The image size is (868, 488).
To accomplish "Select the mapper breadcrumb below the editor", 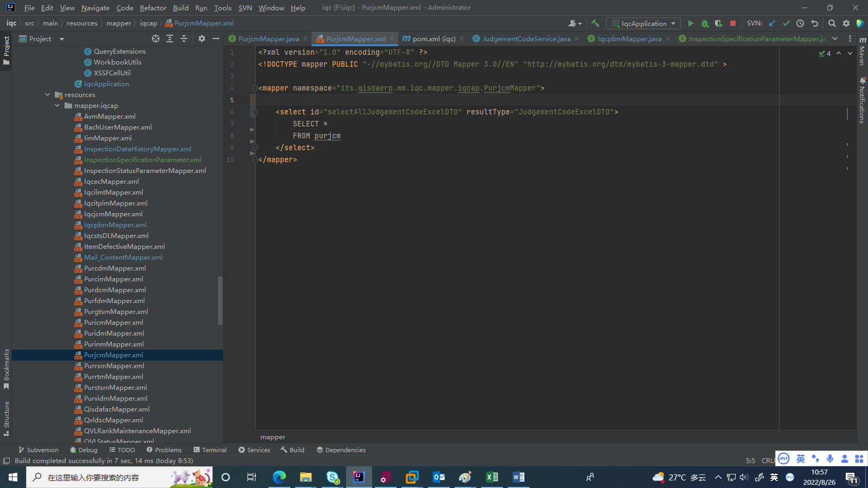I will (x=272, y=436).
